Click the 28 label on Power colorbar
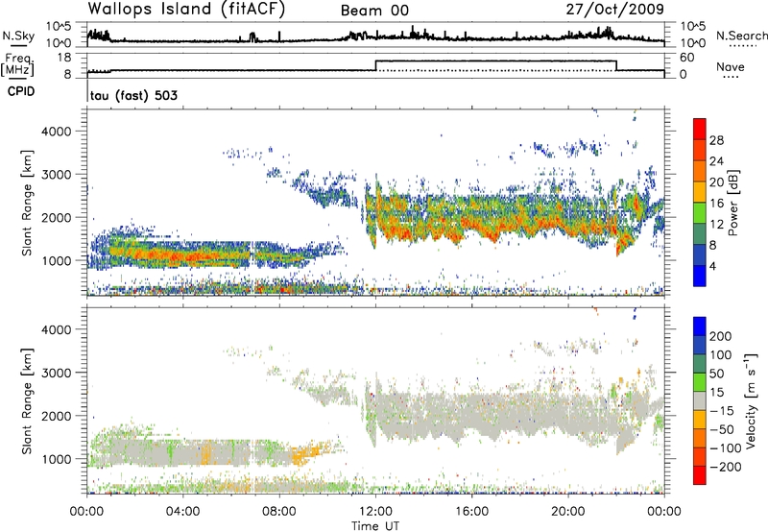This screenshot has width=768, height=532. point(716,140)
